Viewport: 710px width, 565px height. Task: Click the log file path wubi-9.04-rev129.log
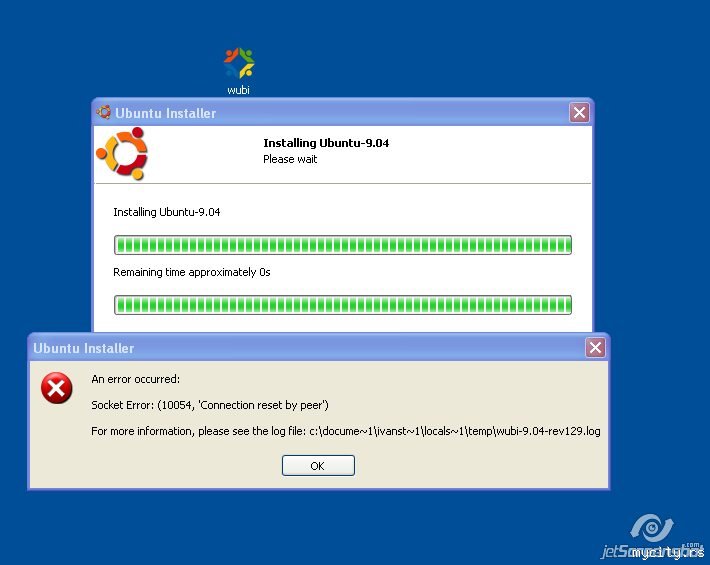point(455,431)
